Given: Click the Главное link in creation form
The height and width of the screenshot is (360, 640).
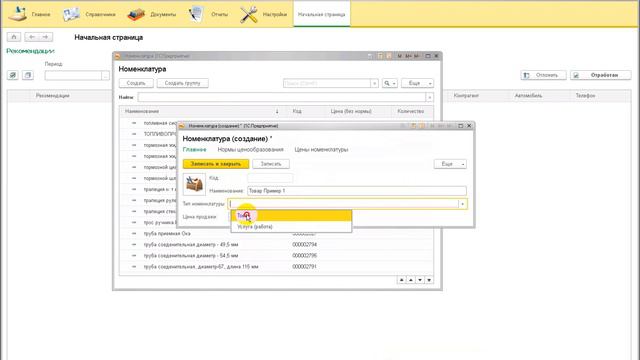Looking at the screenshot, I should point(194,149).
